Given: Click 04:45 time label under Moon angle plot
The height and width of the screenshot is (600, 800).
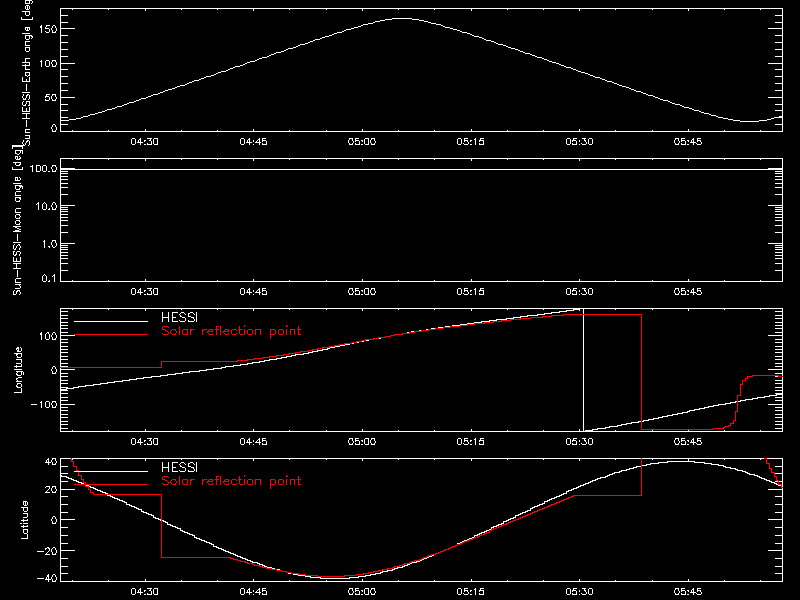Looking at the screenshot, I should click(x=253, y=292).
